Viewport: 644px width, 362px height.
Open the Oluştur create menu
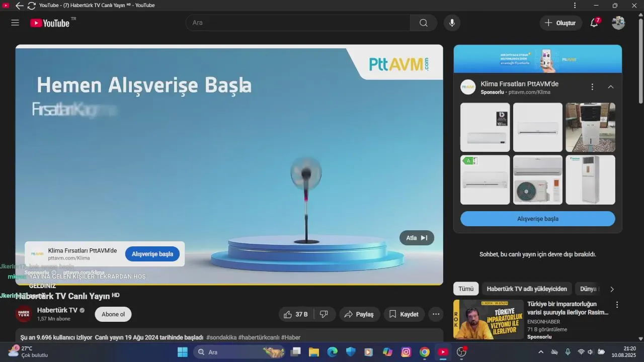tap(561, 23)
